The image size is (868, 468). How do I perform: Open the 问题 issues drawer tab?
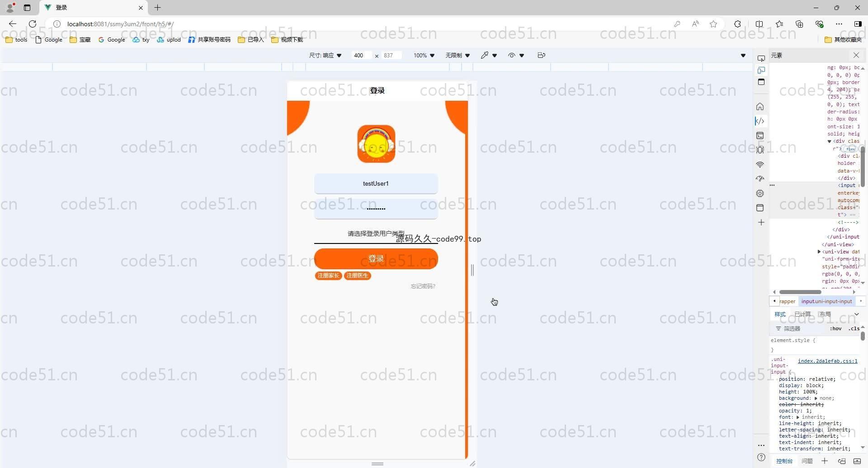tap(807, 461)
